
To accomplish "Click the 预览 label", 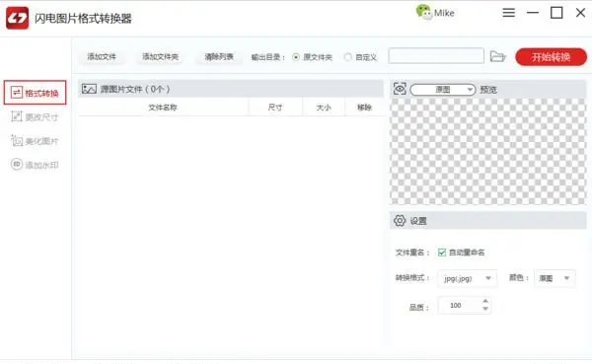I will [488, 90].
